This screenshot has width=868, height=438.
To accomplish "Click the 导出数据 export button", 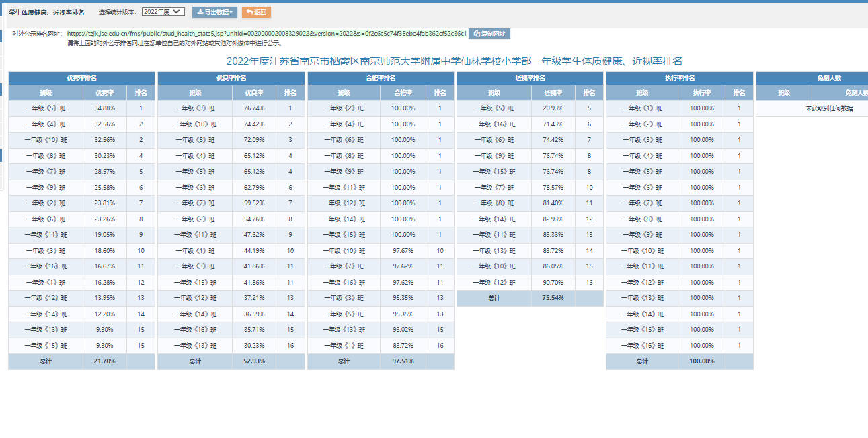I will 214,12.
